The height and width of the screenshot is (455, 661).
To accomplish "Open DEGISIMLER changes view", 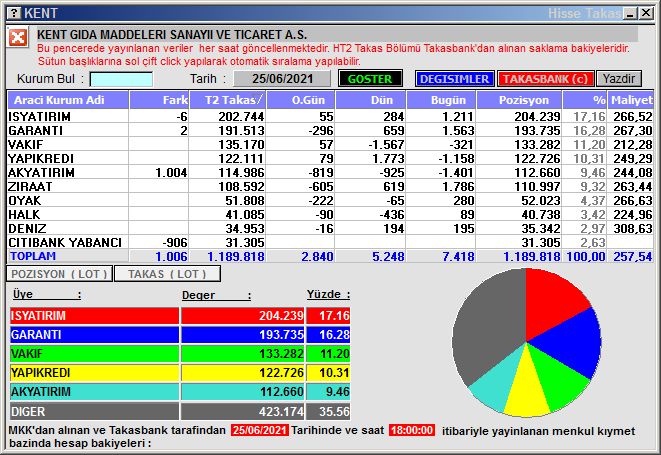I will click(454, 79).
